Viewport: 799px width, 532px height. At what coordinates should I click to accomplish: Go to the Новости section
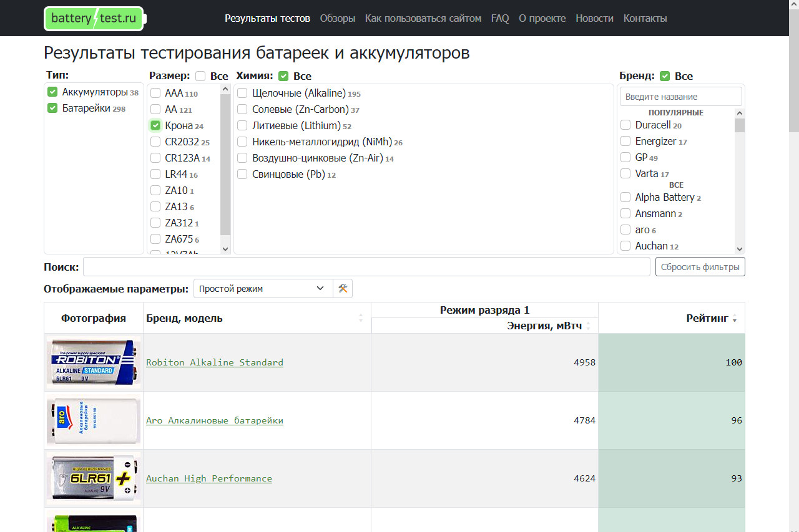(594, 18)
